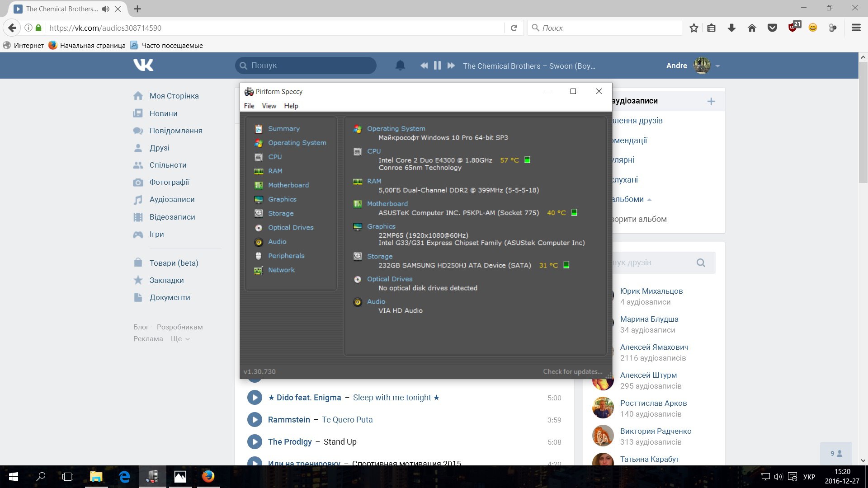868x488 pixels.
Task: Play The Prodigy Stand Up track
Action: [x=255, y=442]
